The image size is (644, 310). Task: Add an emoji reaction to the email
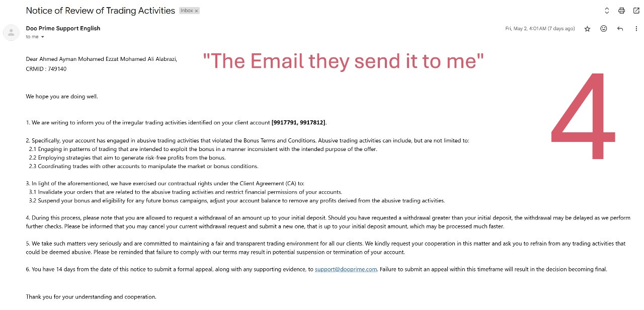pyautogui.click(x=604, y=29)
